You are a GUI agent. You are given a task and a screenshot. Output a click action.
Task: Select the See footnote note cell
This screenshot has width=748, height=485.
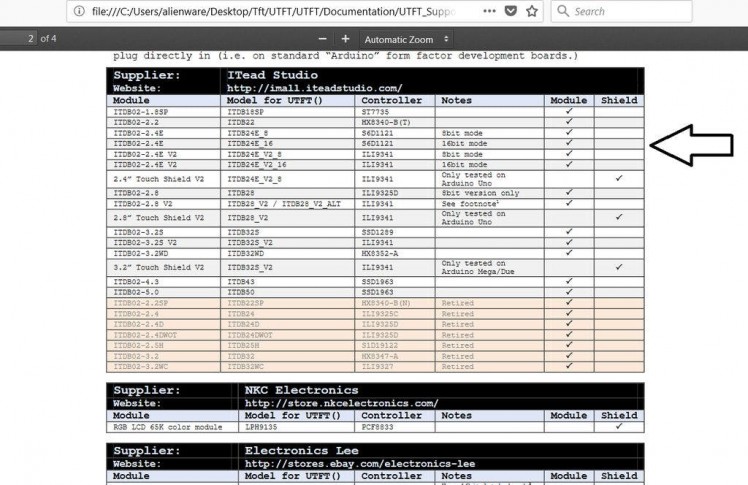(489, 204)
